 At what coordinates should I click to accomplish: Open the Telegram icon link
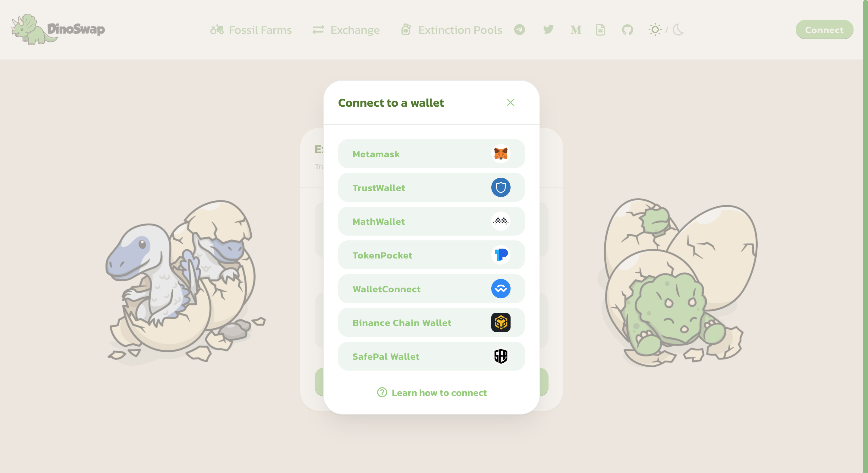tap(519, 30)
